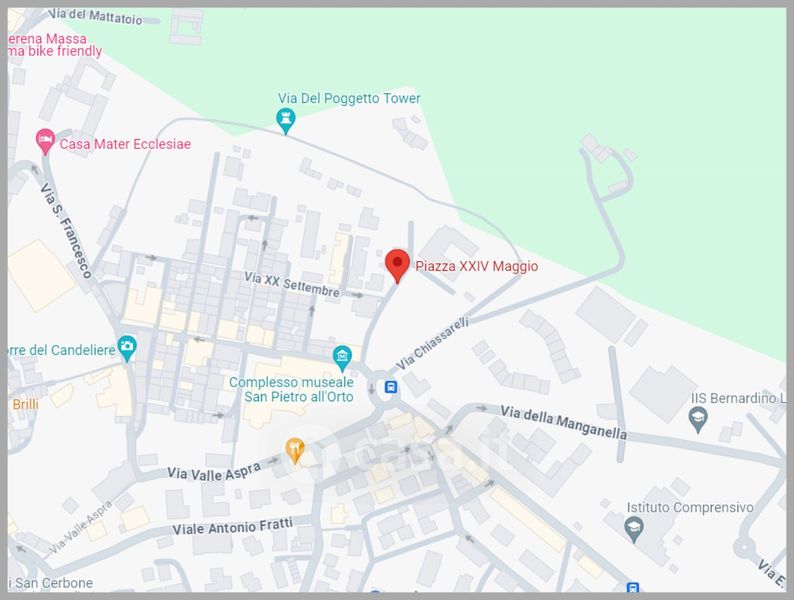Click the Via Chiassarelli street label
Screen dimensions: 794x600
[x=432, y=344]
